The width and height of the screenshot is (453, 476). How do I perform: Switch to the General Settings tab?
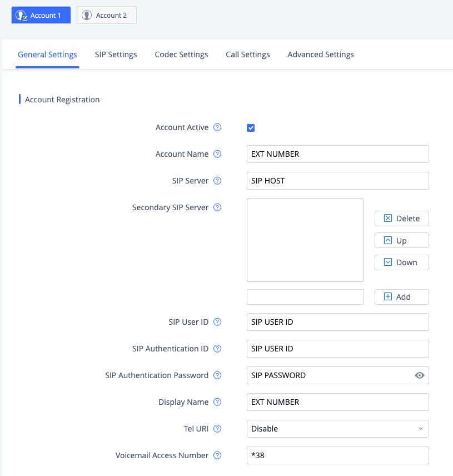coord(47,54)
